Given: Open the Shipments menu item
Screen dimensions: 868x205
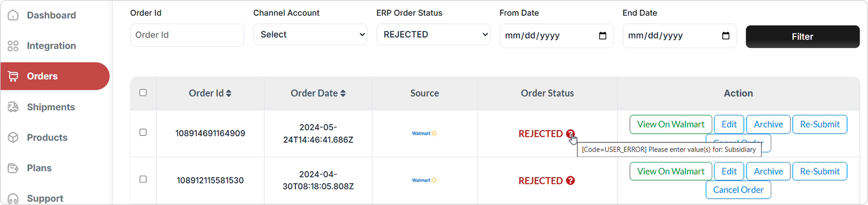Looking at the screenshot, I should click(51, 107).
